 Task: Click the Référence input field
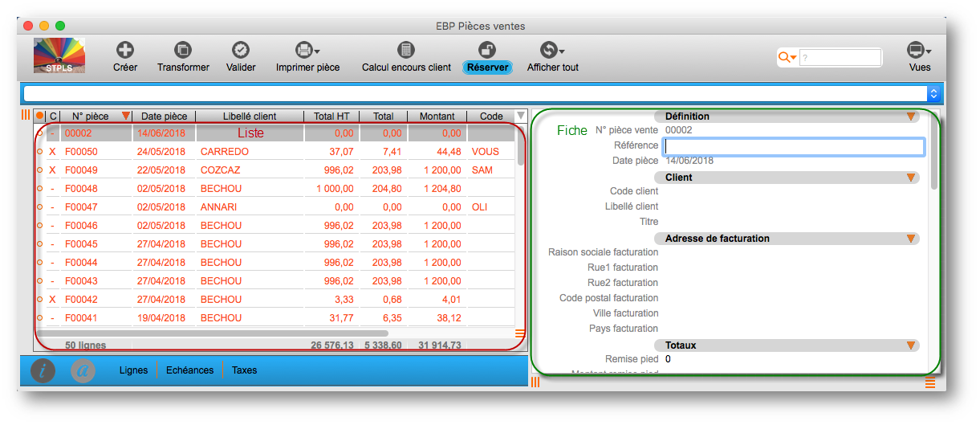point(794,146)
